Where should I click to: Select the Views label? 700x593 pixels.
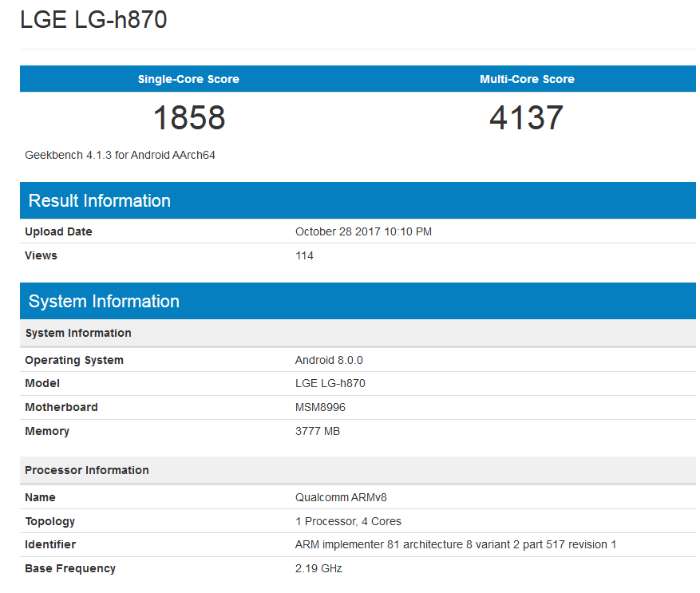[x=41, y=255]
